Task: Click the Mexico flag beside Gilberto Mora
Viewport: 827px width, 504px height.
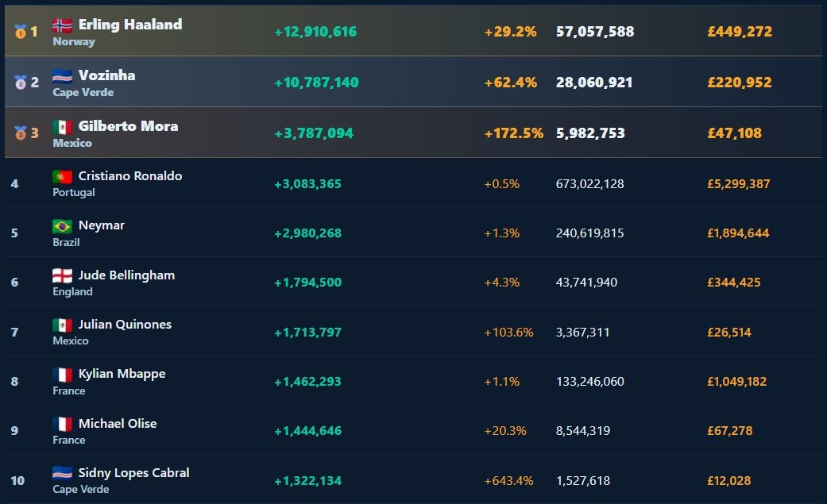Action: (62, 126)
